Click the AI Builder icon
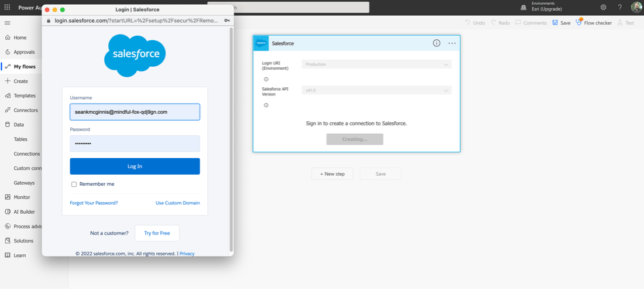 click(x=8, y=212)
